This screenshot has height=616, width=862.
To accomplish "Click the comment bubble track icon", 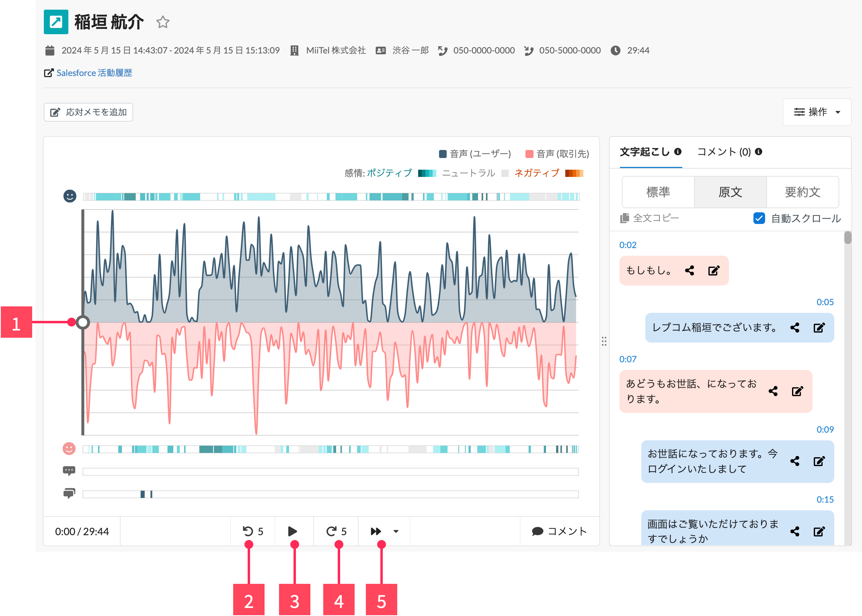I will coord(69,471).
